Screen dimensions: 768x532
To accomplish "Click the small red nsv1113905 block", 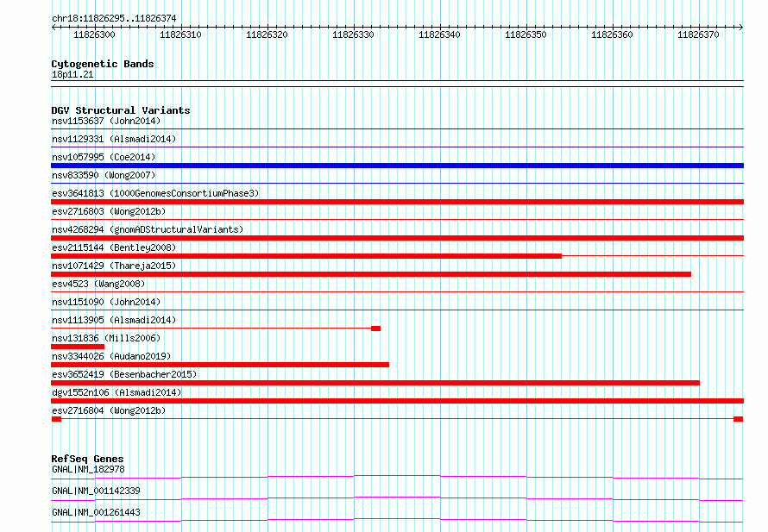I will point(375,329).
